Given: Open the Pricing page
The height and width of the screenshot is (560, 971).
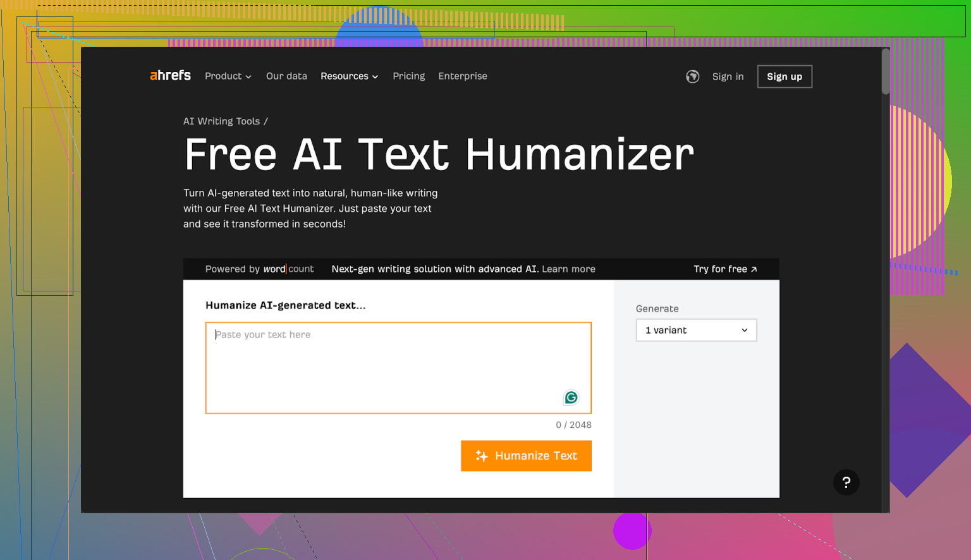Looking at the screenshot, I should pos(409,76).
